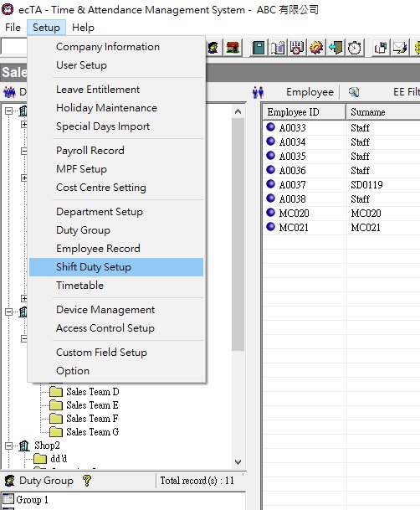Collapse the top building node in tree
The image size is (420, 510).
(x=8, y=111)
